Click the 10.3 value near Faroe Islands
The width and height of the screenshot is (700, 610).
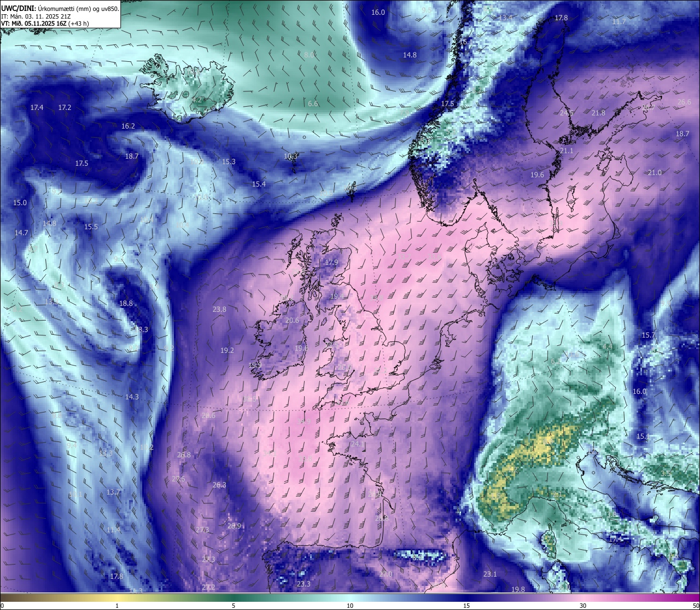[290, 156]
